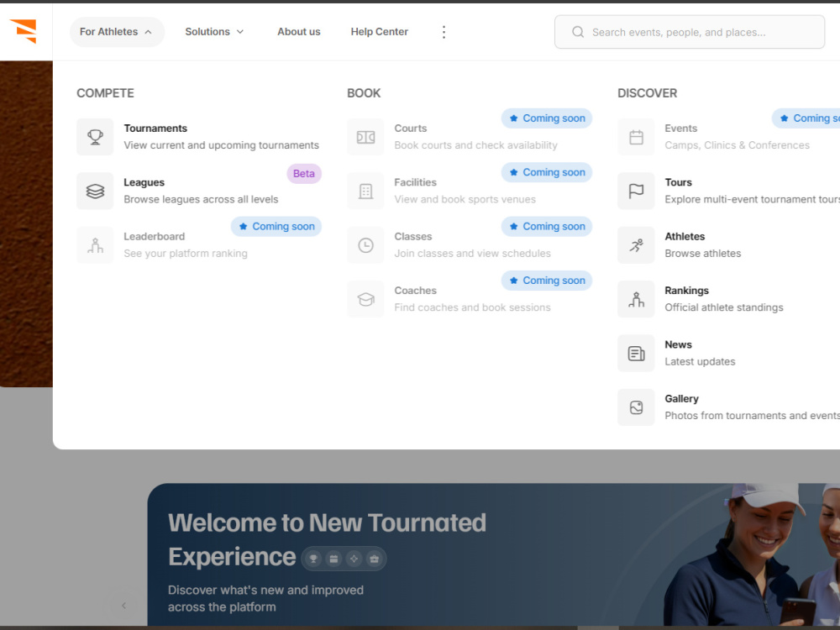The image size is (840, 630).
Task: Click the Leagues stacked layers icon
Action: (x=95, y=192)
